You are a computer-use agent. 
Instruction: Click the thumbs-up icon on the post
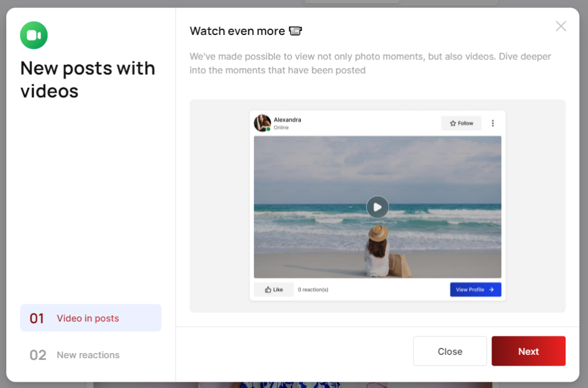point(268,290)
